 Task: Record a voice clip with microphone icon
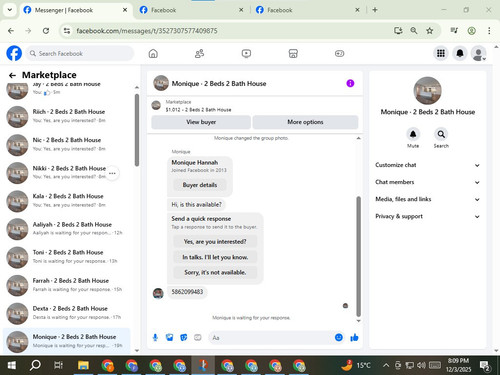tap(155, 338)
